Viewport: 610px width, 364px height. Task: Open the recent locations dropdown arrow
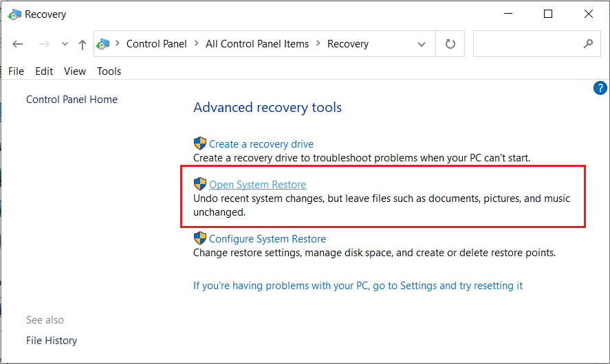[x=65, y=44]
